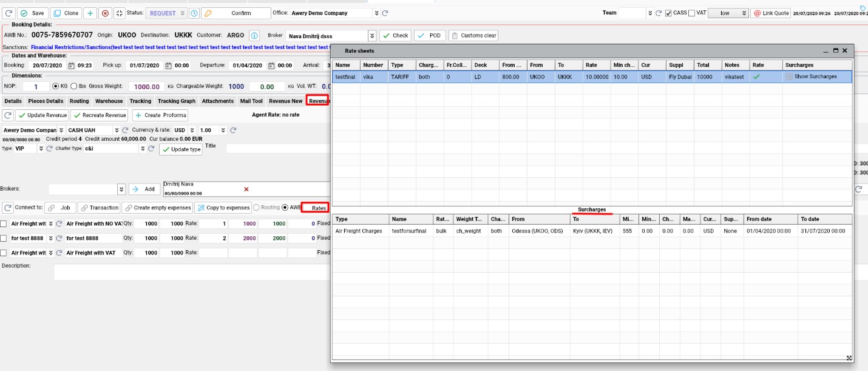Click the Recreate Revenue button
The width and height of the screenshot is (868, 371).
tap(99, 115)
